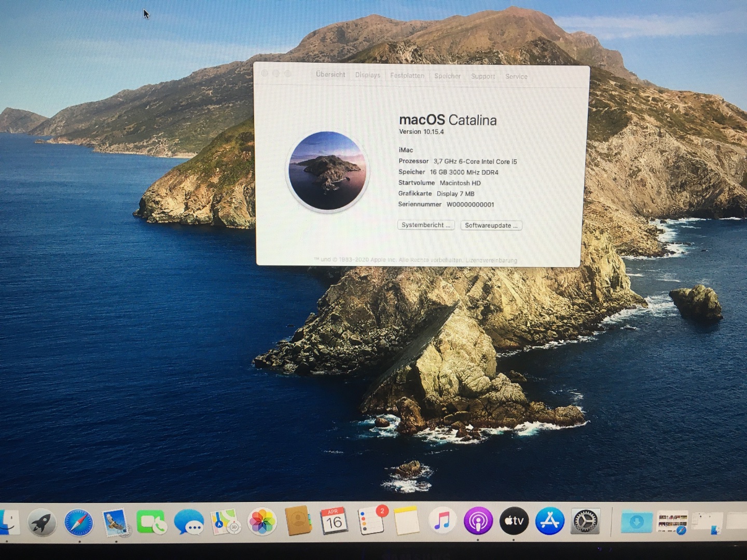Click the Systembericht button
The image size is (747, 560).
click(426, 225)
